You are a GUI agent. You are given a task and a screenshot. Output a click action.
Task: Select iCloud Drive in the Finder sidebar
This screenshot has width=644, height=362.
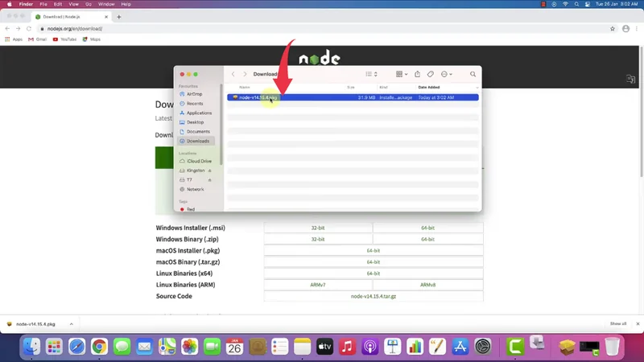pos(198,161)
